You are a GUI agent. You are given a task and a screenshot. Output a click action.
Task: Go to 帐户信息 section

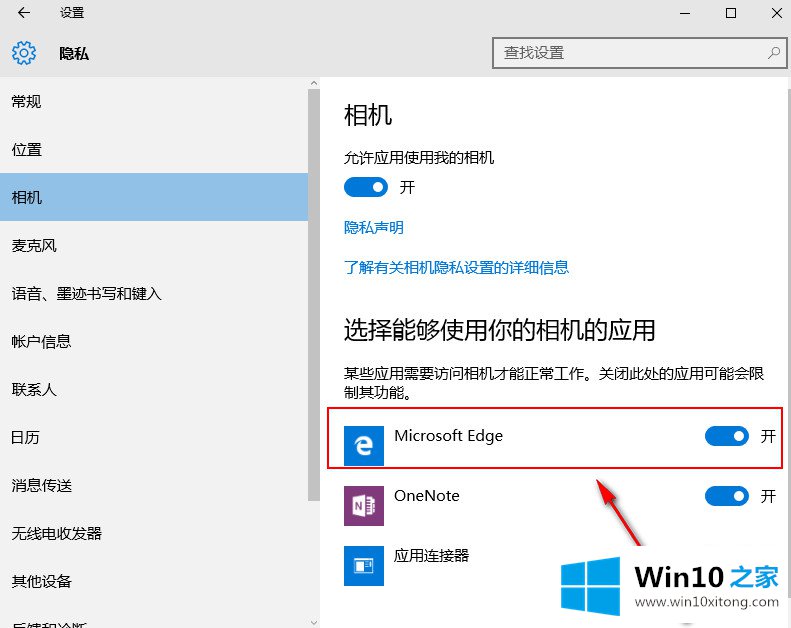pyautogui.click(x=154, y=341)
